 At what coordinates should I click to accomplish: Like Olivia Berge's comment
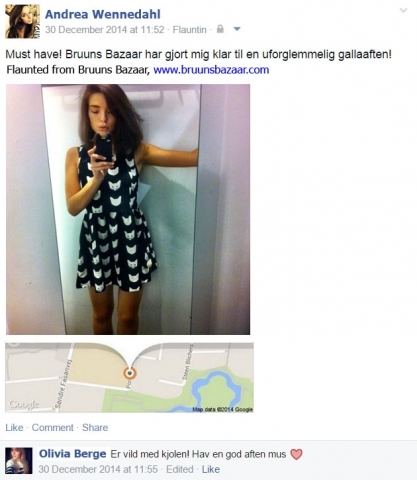click(211, 469)
